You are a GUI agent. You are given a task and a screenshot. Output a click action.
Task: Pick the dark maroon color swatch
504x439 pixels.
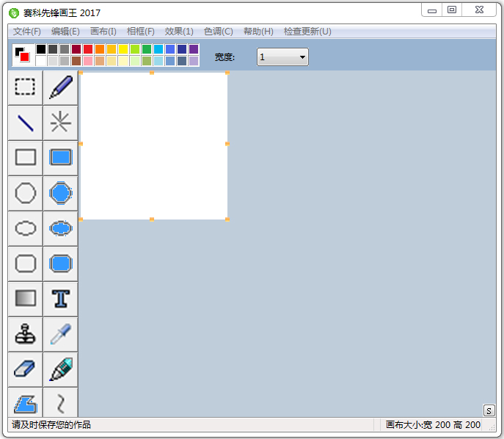[76, 49]
